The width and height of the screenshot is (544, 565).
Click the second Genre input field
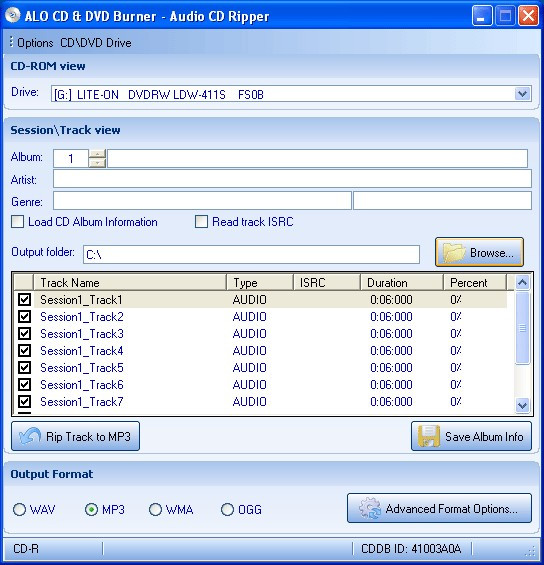(x=442, y=200)
